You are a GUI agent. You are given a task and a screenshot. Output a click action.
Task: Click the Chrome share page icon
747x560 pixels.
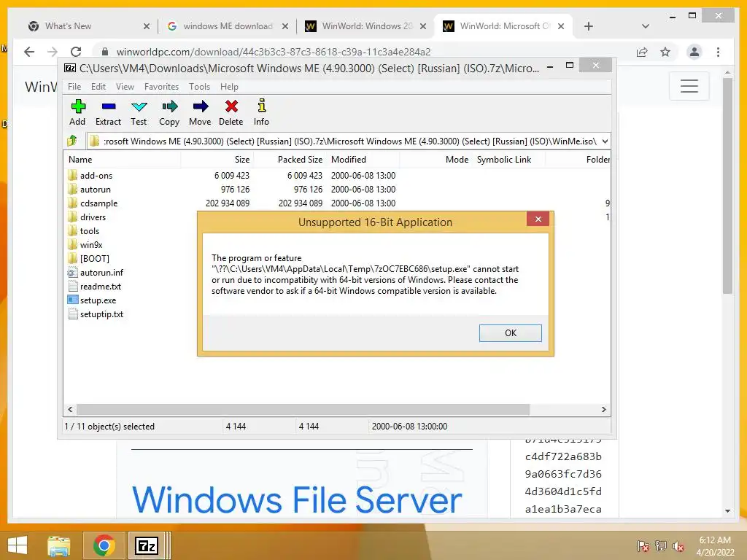coord(642,52)
